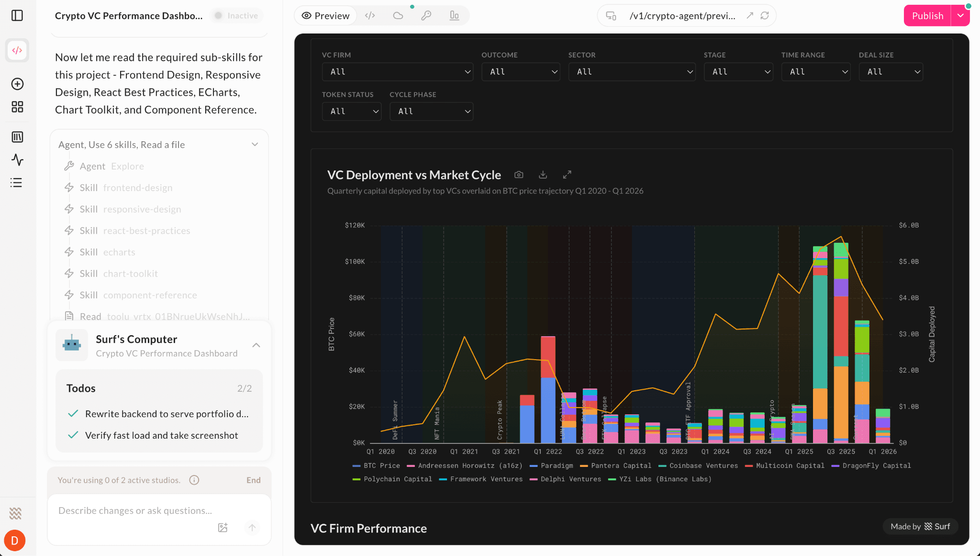Open preview URL in new tab
This screenshot has width=980, height=556.
coord(750,16)
